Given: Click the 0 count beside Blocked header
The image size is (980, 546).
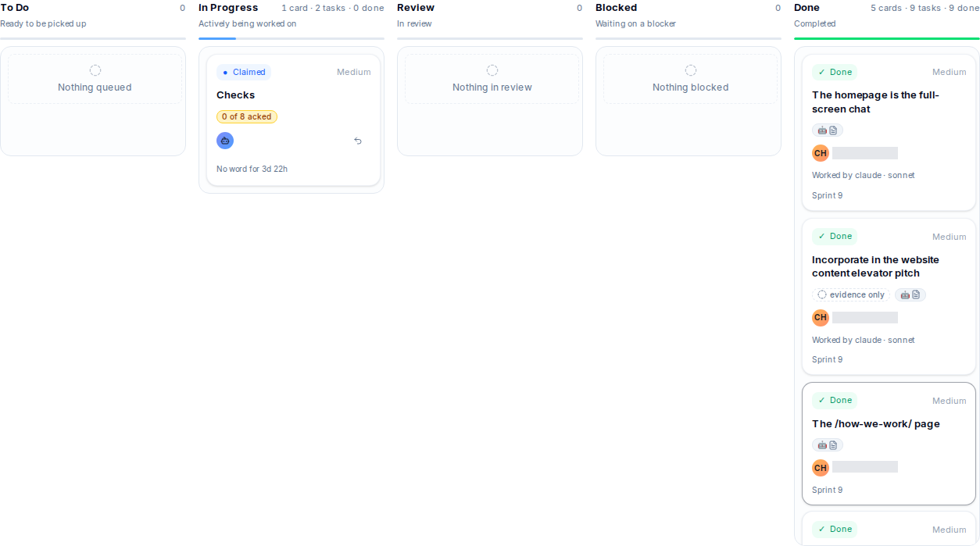Looking at the screenshot, I should click(778, 8).
